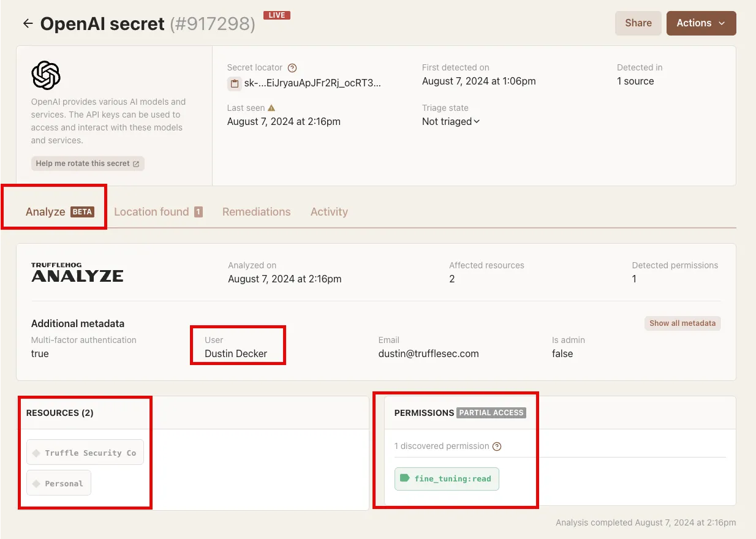756x539 pixels.
Task: Open the Remediations tab
Action: point(256,212)
